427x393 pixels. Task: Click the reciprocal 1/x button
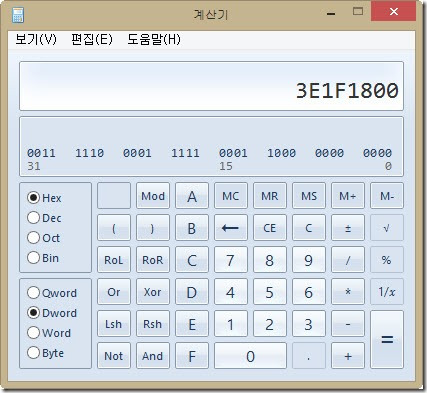click(387, 292)
